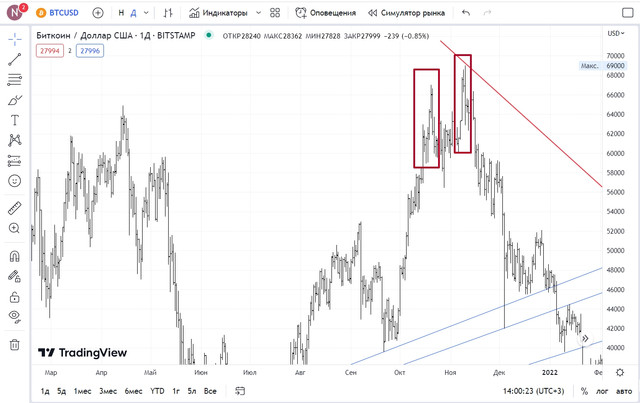
Task: Toggle авто auto scale
Action: [624, 391]
